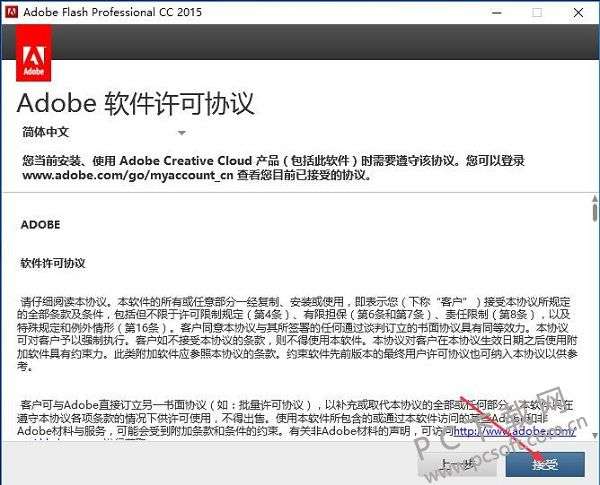Click the 软件许可协议 subheading in license text
The image size is (600, 485).
53,263
